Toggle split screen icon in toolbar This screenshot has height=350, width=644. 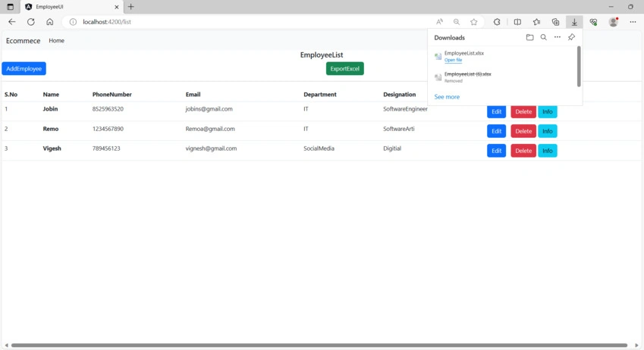click(x=517, y=22)
